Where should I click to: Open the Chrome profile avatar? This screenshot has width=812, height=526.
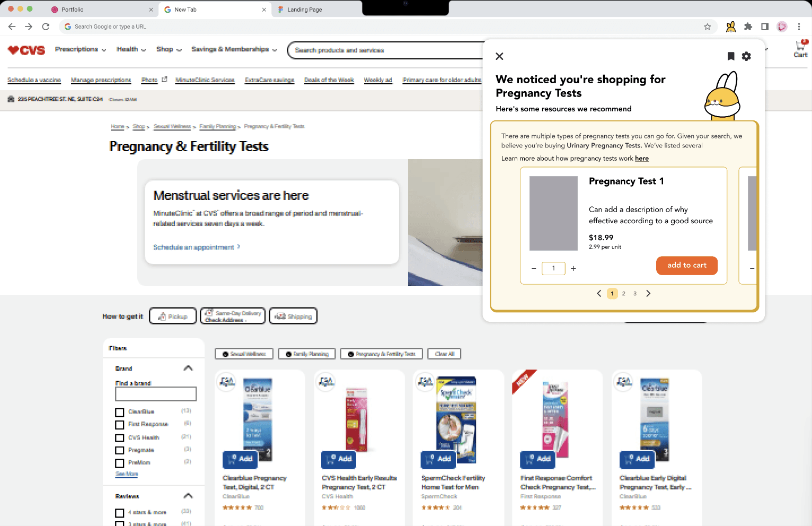(782, 27)
